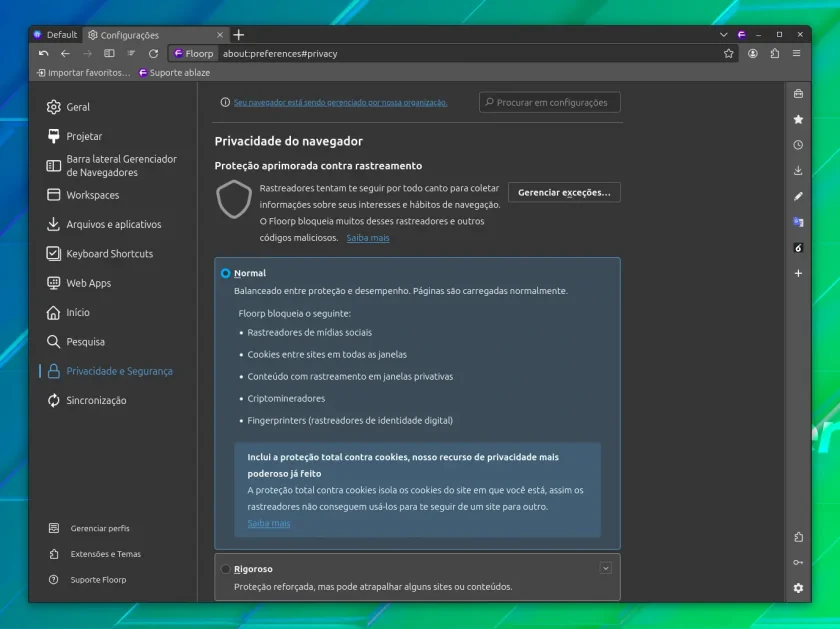Select the Rigoroso protection radio button

pos(226,569)
